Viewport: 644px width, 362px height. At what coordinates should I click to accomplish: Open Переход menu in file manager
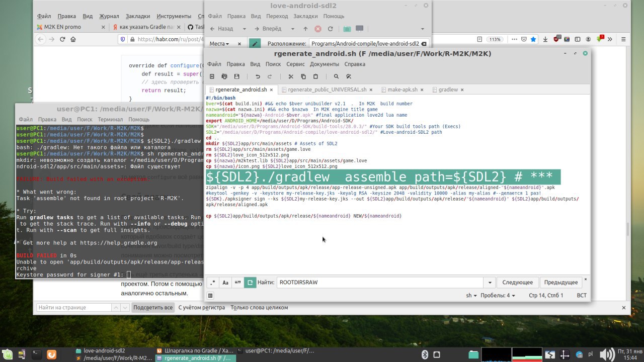click(277, 17)
